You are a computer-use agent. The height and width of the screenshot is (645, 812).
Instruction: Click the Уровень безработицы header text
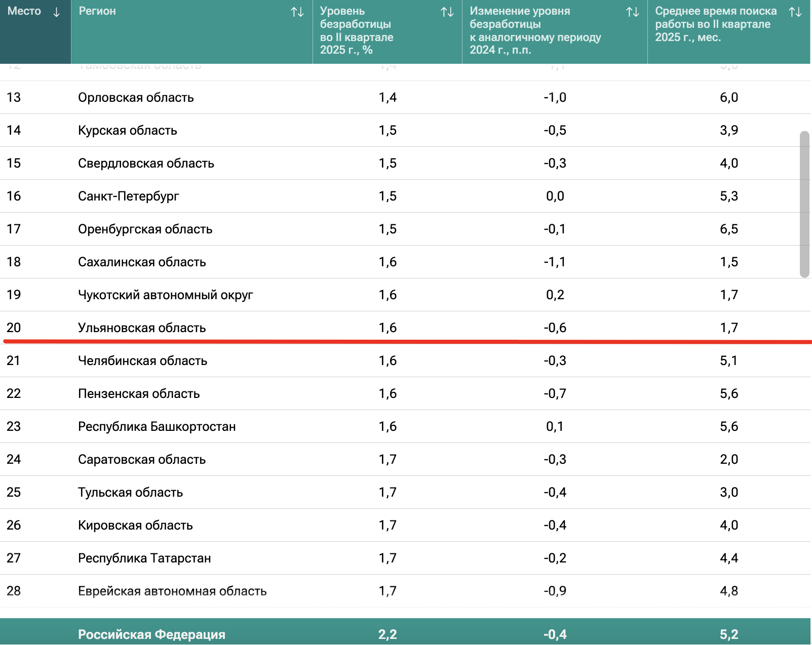pyautogui.click(x=357, y=30)
